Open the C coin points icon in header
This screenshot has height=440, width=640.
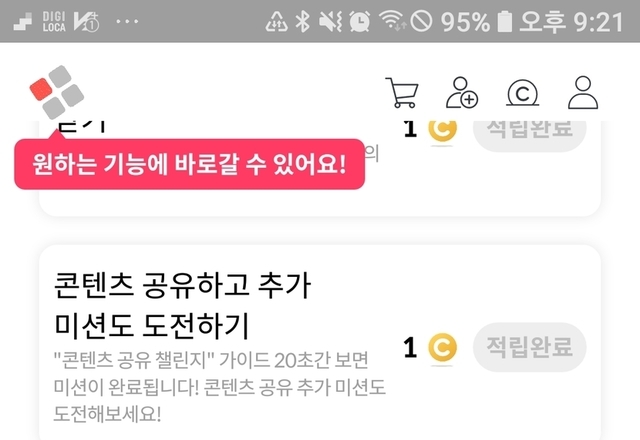[522, 93]
